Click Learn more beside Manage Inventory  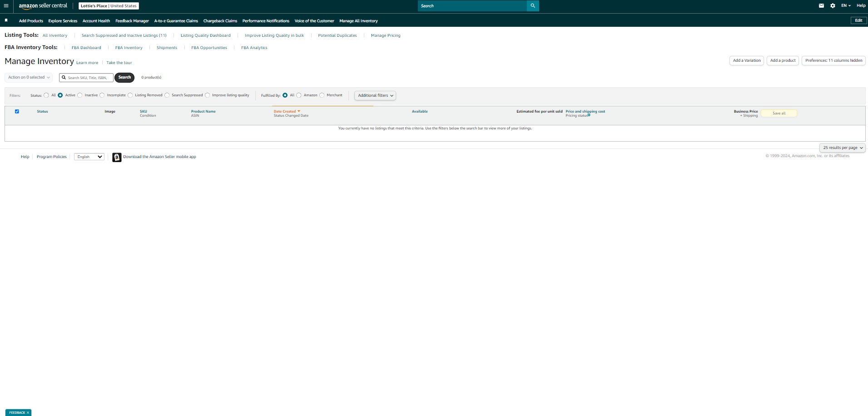[87, 63]
